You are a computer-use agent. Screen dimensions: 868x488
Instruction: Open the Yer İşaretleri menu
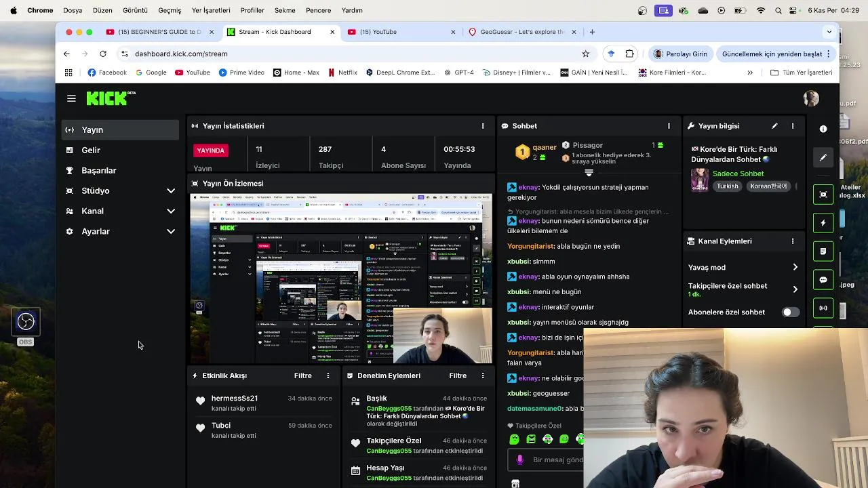211,10
